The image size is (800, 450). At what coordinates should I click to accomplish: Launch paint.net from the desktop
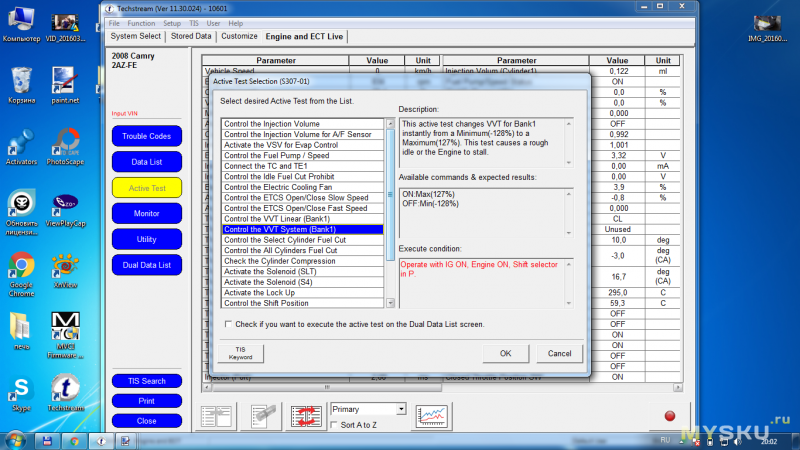(65, 85)
